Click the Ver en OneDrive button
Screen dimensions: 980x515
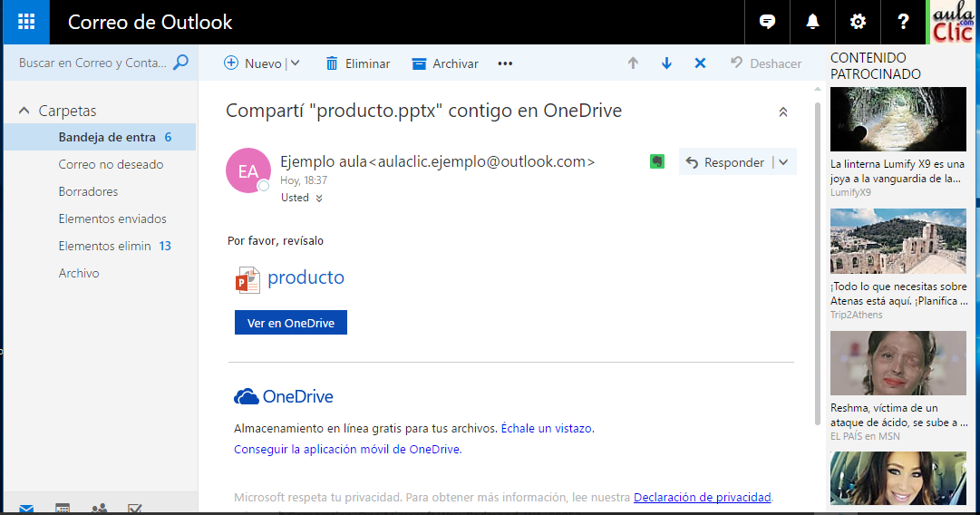pos(290,323)
